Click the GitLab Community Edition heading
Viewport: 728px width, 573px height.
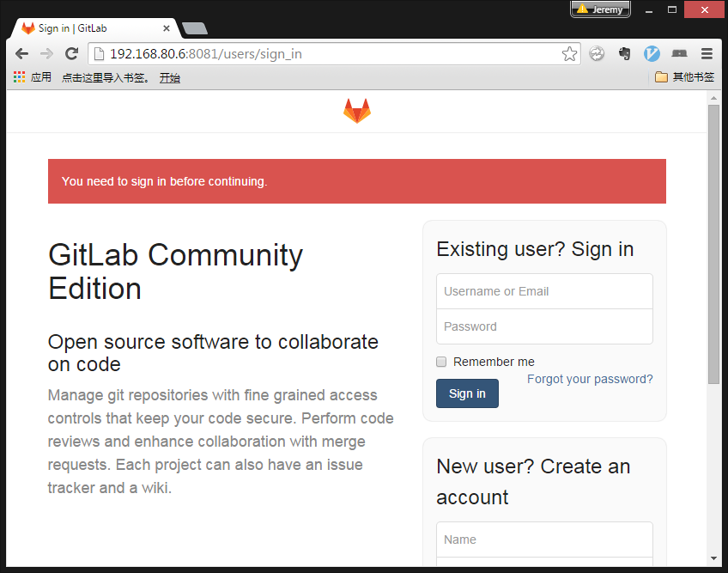click(175, 271)
